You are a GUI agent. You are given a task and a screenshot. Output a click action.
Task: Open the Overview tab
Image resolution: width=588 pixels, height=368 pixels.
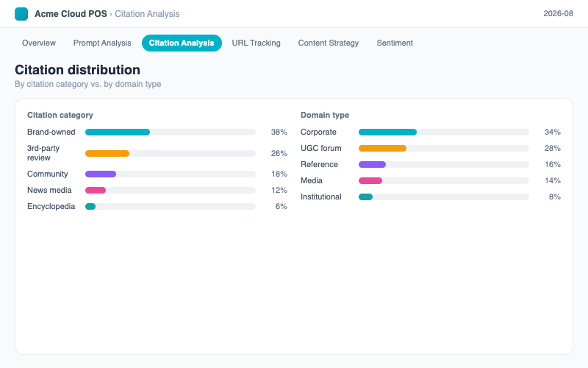click(39, 43)
